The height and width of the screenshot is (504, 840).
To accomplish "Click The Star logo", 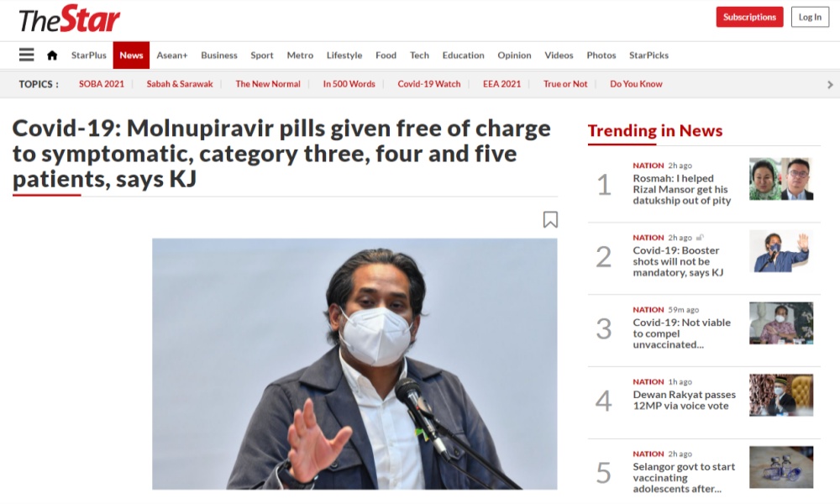I will [x=69, y=19].
